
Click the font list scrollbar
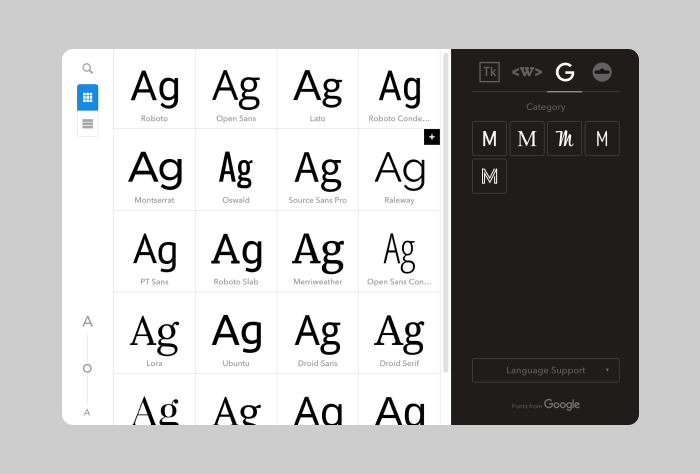click(446, 212)
